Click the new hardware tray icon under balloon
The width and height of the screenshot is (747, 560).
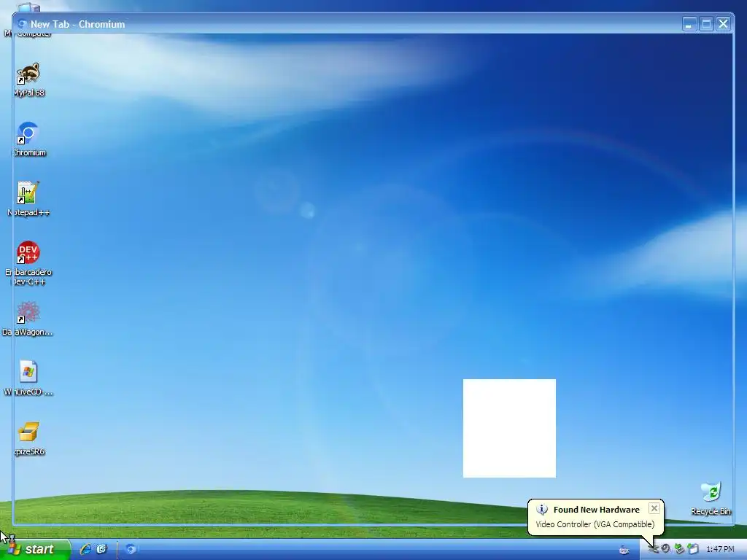tap(654, 549)
